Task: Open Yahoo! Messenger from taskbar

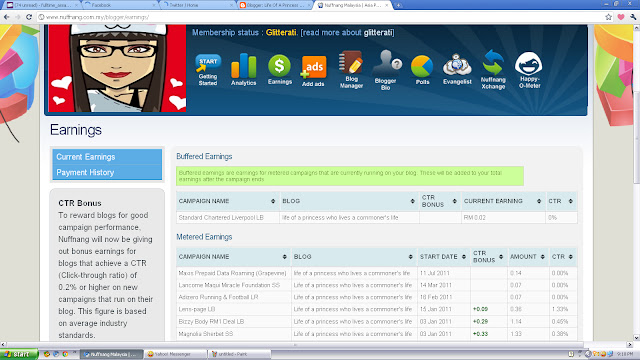Action: click(x=175, y=354)
